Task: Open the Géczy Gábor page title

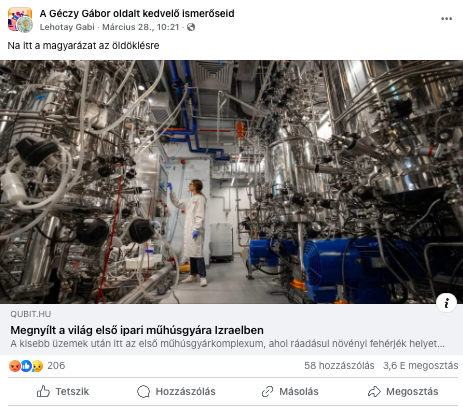Action: click(137, 13)
